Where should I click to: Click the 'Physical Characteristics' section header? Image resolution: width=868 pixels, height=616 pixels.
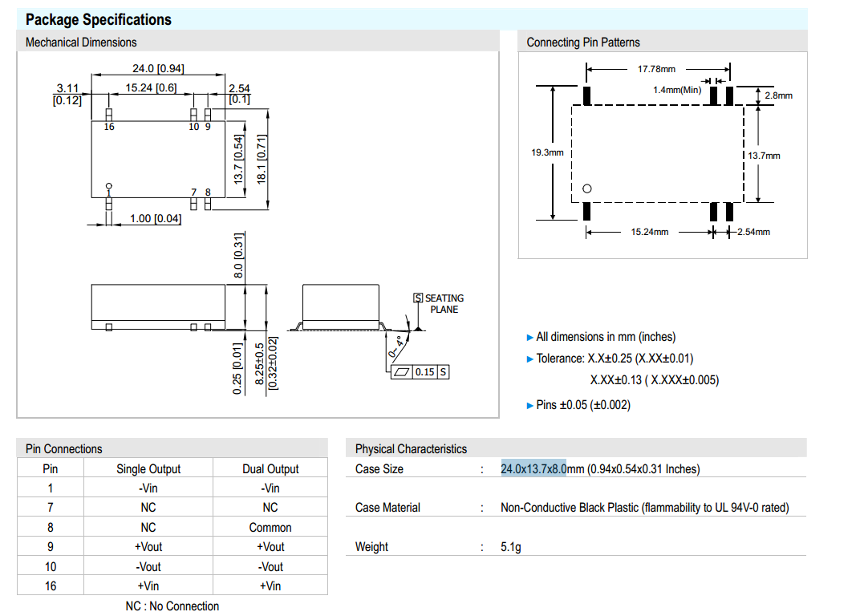click(x=411, y=449)
